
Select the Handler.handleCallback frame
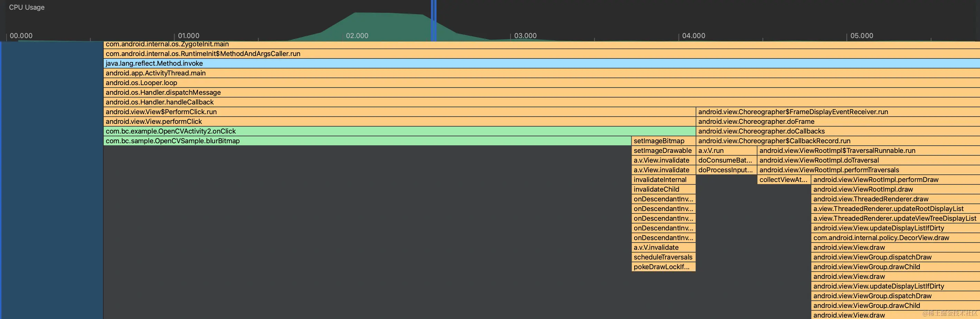click(542, 102)
